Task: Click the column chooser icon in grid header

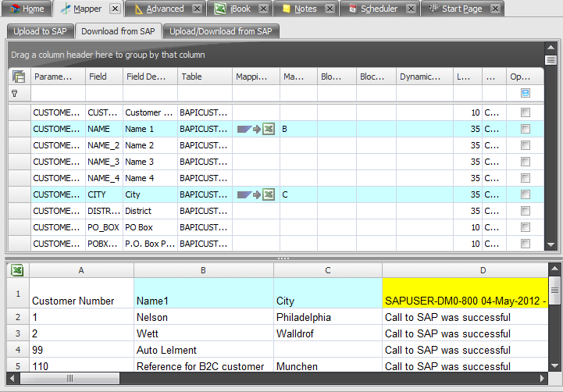Action: (19, 77)
